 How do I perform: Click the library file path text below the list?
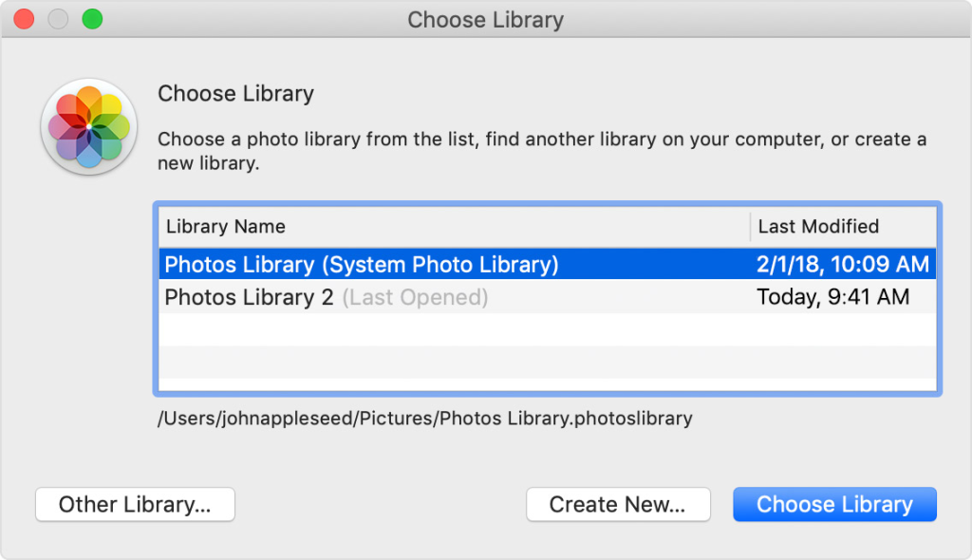click(424, 418)
